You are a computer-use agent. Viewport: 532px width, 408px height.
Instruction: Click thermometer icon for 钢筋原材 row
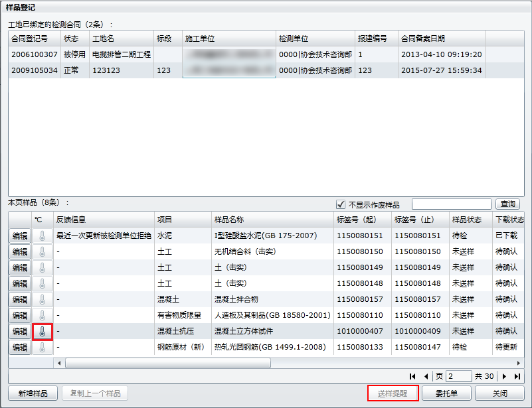point(43,347)
